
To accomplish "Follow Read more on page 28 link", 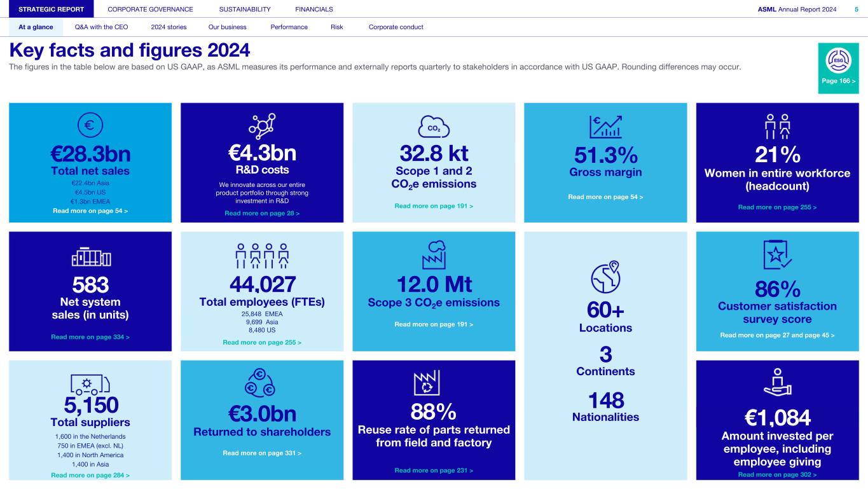I will coord(262,213).
